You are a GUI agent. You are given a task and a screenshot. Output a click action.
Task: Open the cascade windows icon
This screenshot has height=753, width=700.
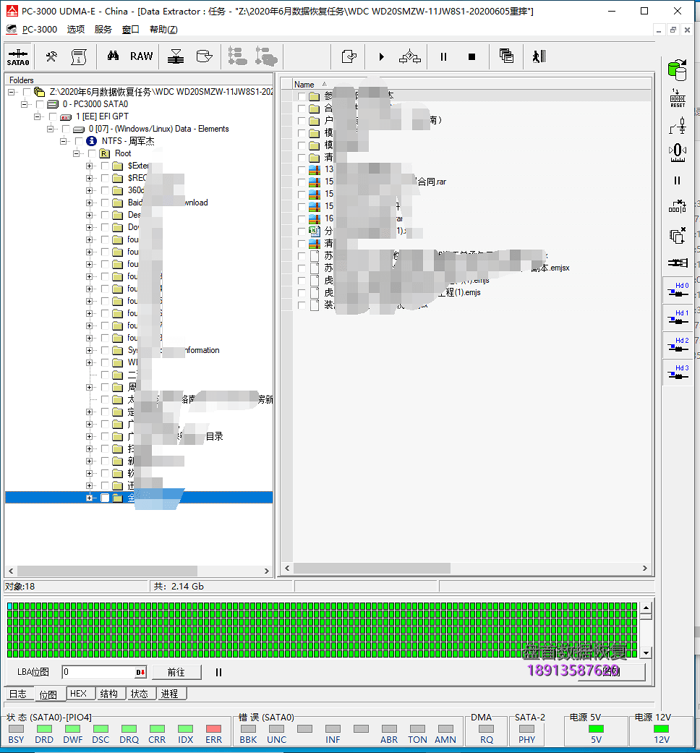click(506, 56)
